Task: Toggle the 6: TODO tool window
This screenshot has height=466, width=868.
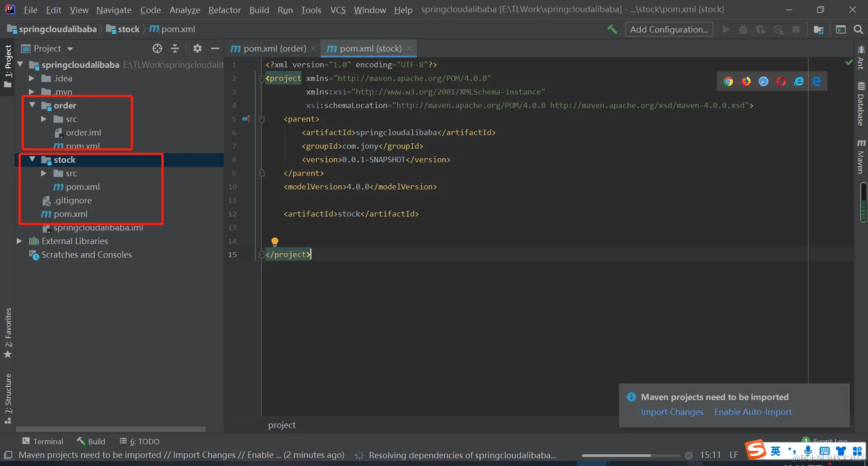Action: tap(139, 442)
